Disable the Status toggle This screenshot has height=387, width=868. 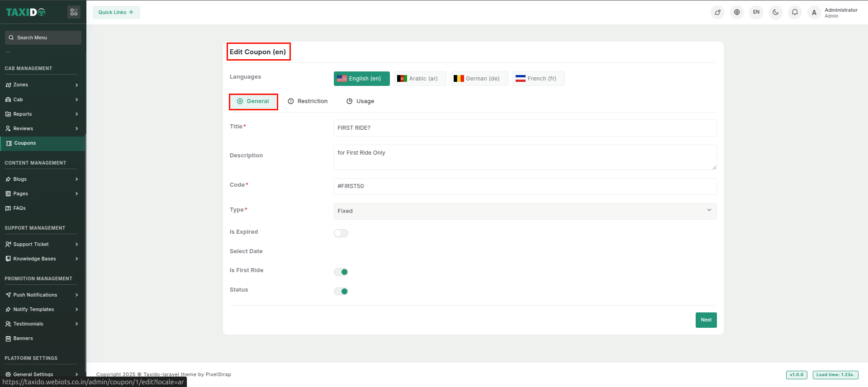coord(341,291)
